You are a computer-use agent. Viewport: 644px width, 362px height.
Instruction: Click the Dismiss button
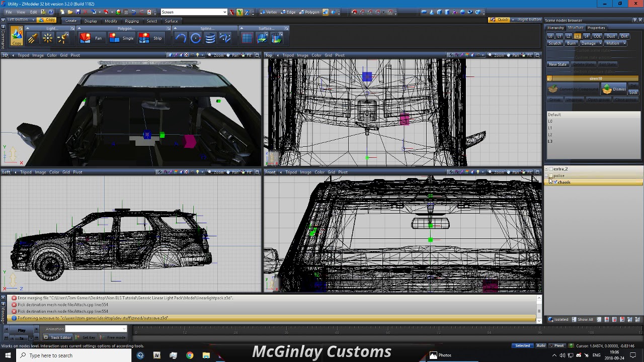[x=614, y=89]
